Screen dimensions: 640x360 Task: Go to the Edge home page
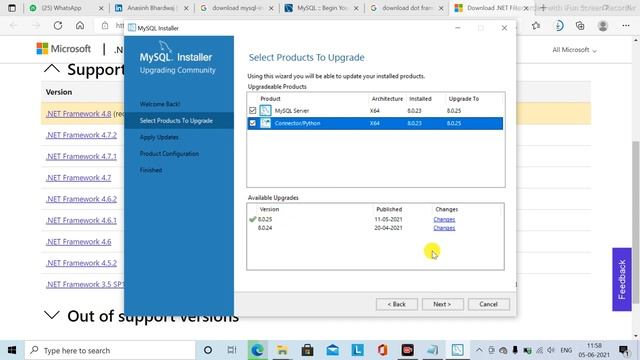[80, 26]
